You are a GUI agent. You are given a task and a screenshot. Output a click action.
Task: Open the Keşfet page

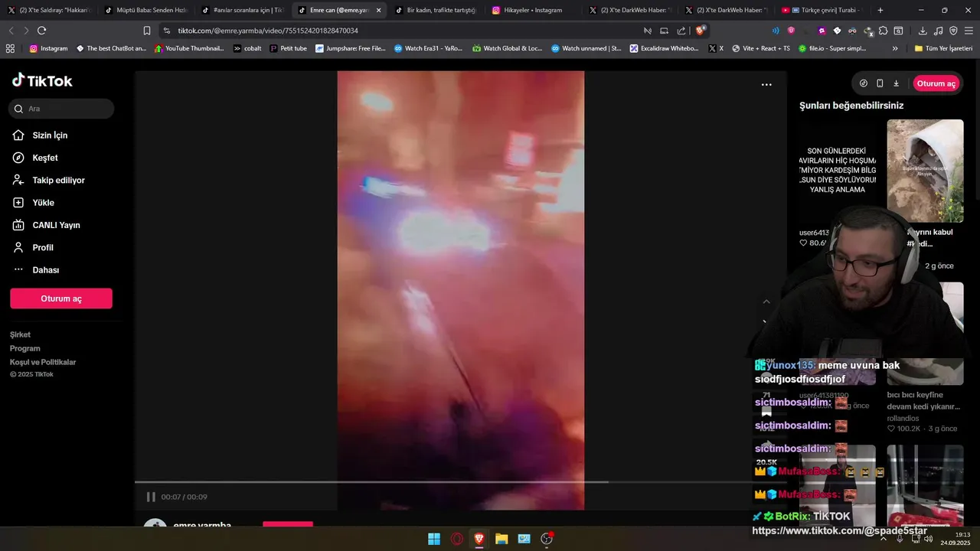pos(45,158)
